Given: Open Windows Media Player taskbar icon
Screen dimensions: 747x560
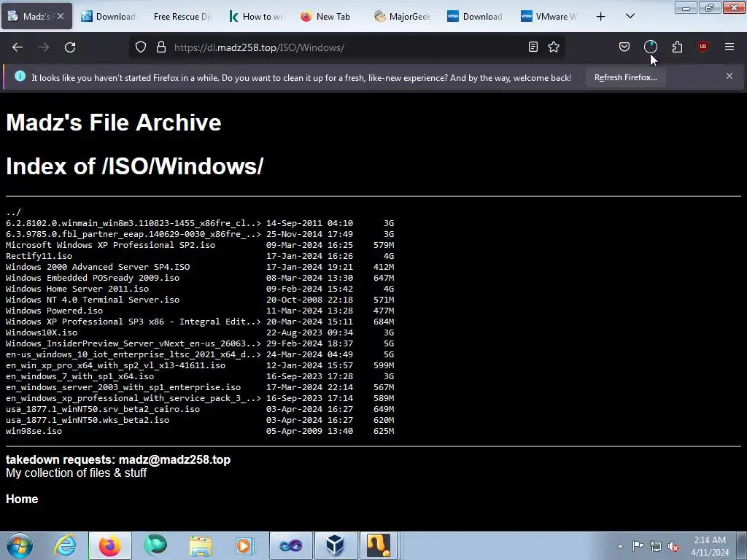Looking at the screenshot, I should (x=245, y=545).
